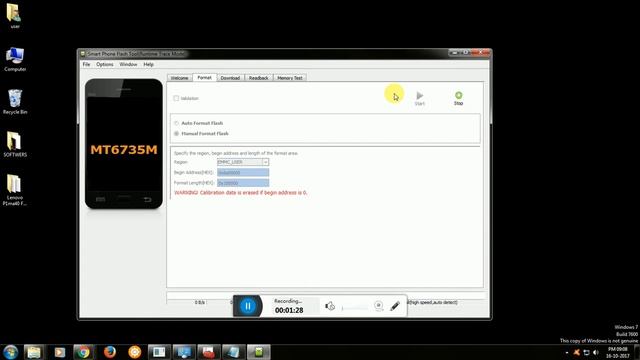Open Google Chrome from taskbar
This screenshot has width=640, height=360.
84,352
